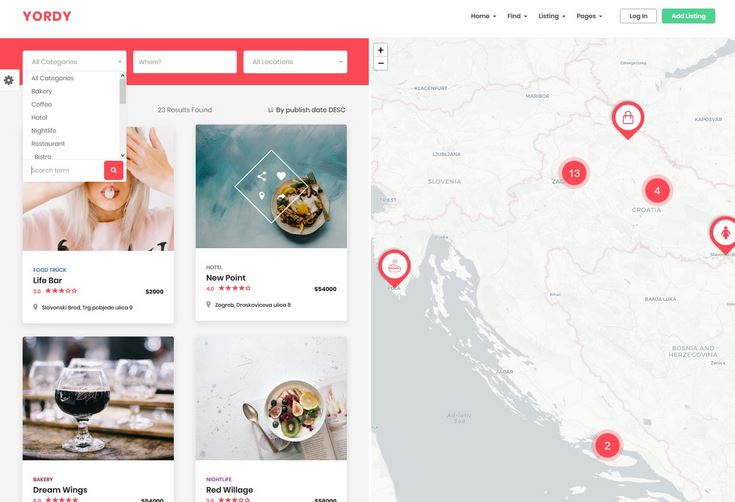Zoom in the map with plus button
This screenshot has width=735, height=502.
point(381,50)
